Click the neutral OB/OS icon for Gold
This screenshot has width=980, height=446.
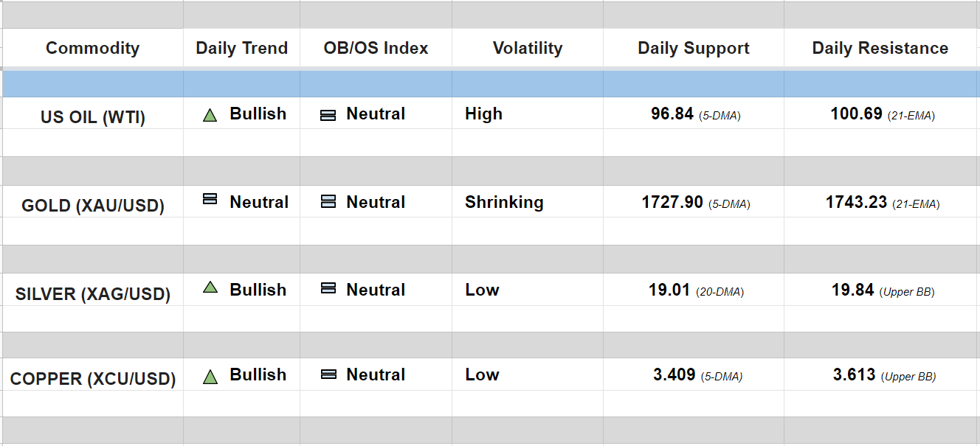pos(328,201)
